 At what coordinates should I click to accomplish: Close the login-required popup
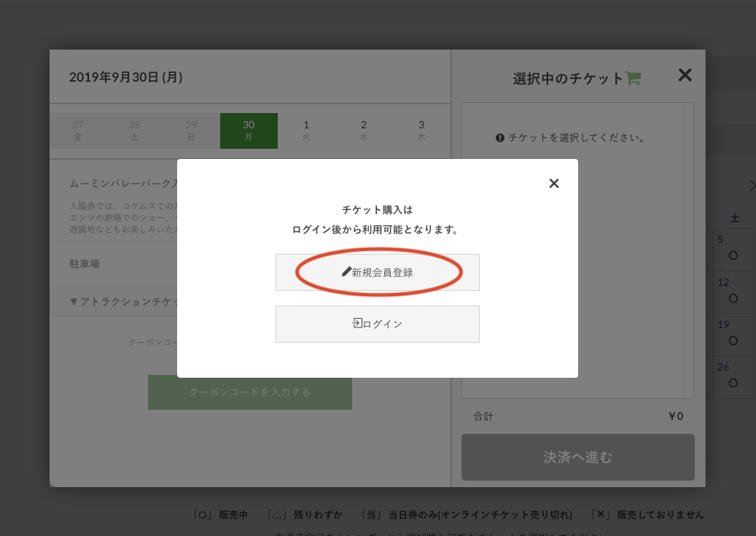click(554, 183)
